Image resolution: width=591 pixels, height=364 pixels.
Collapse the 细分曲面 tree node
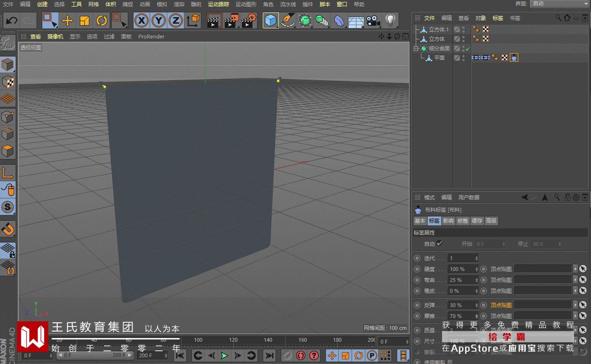click(416, 48)
